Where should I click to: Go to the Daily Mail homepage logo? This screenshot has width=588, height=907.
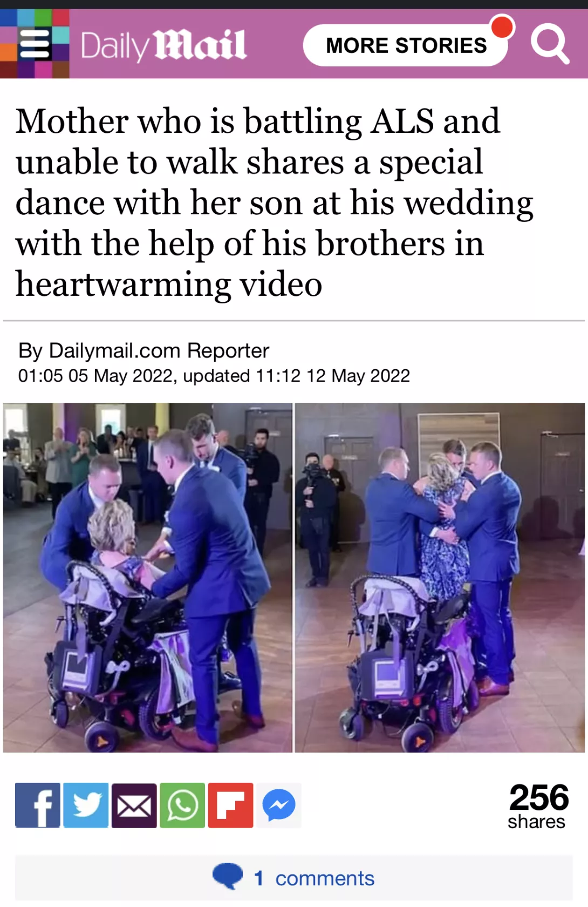click(164, 45)
